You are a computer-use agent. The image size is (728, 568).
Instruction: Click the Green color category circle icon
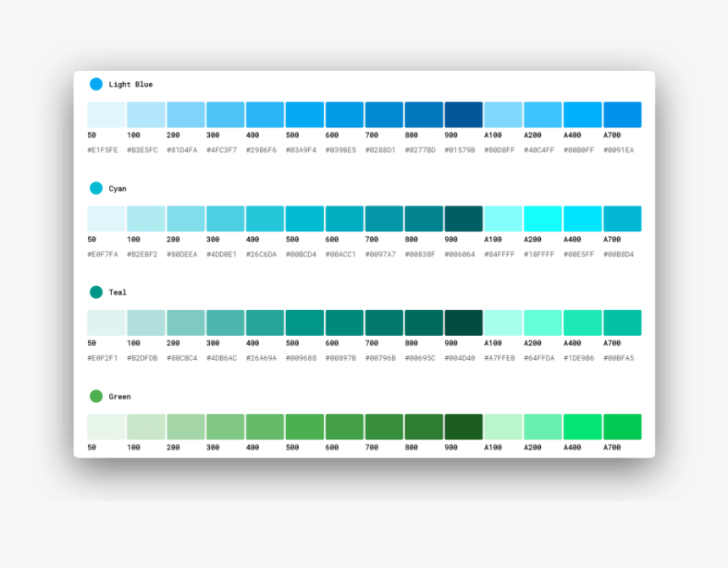(96, 396)
